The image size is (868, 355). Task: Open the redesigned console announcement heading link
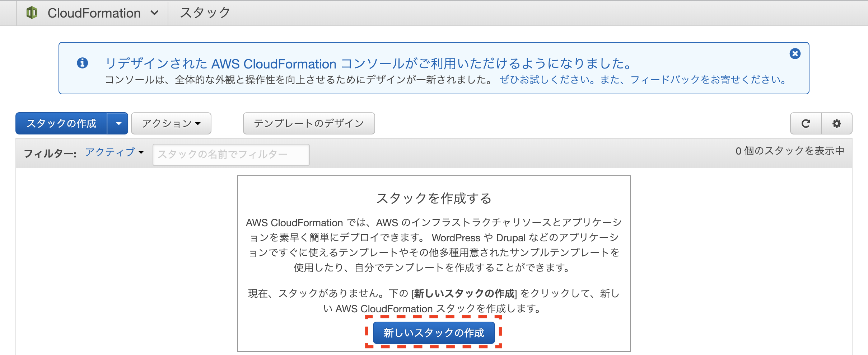pyautogui.click(x=368, y=63)
